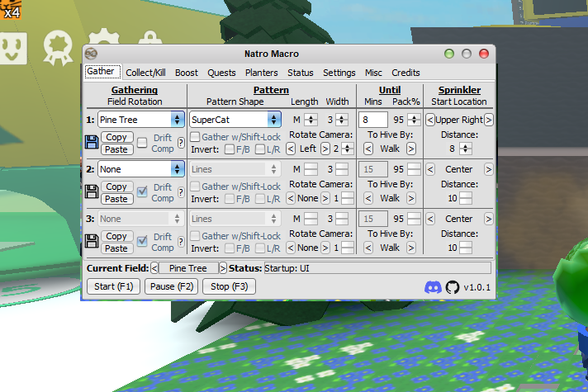The image size is (588, 392).
Task: Toggle Drift Comp checkbox for field 3
Action: pos(142,242)
